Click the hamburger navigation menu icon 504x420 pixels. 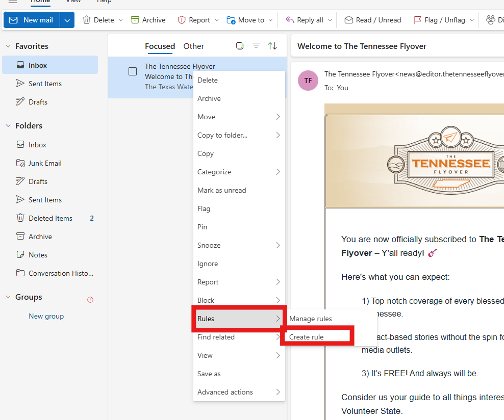13,2
